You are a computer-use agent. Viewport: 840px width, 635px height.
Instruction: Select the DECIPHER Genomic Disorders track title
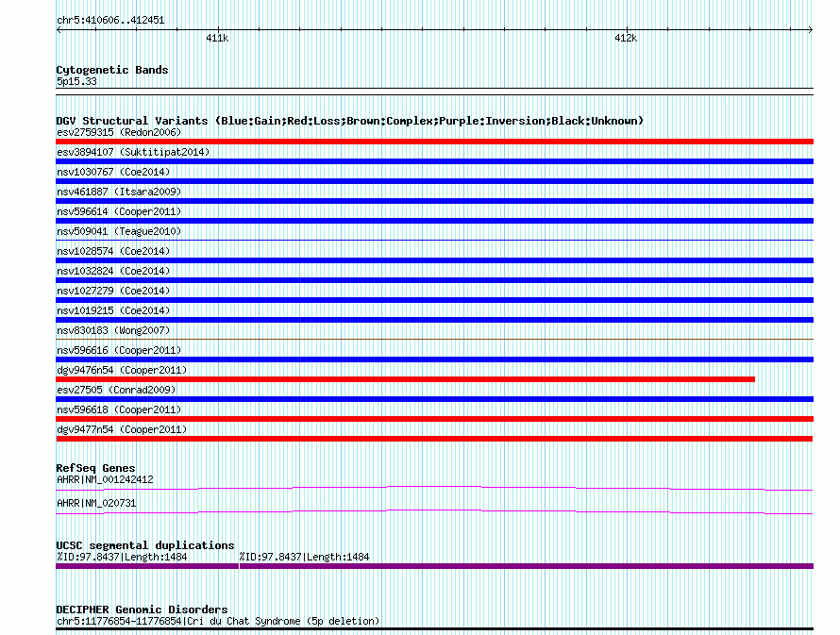click(x=142, y=610)
